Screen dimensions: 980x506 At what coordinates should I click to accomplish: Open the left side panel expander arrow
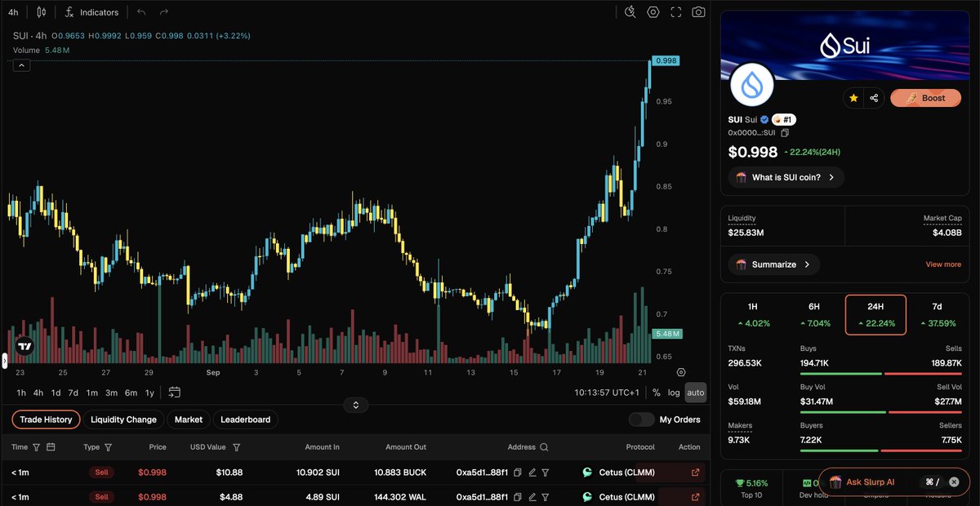click(x=3, y=359)
